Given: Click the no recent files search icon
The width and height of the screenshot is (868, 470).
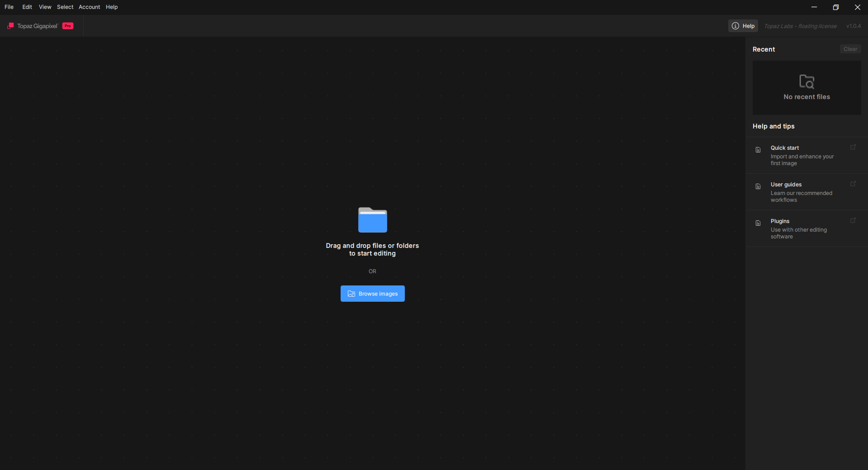Looking at the screenshot, I should (806, 82).
